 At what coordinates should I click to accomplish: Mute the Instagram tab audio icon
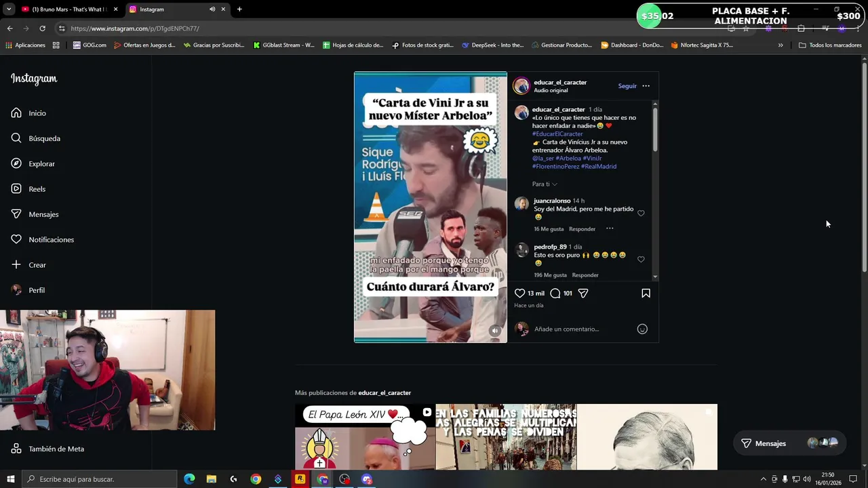[212, 9]
